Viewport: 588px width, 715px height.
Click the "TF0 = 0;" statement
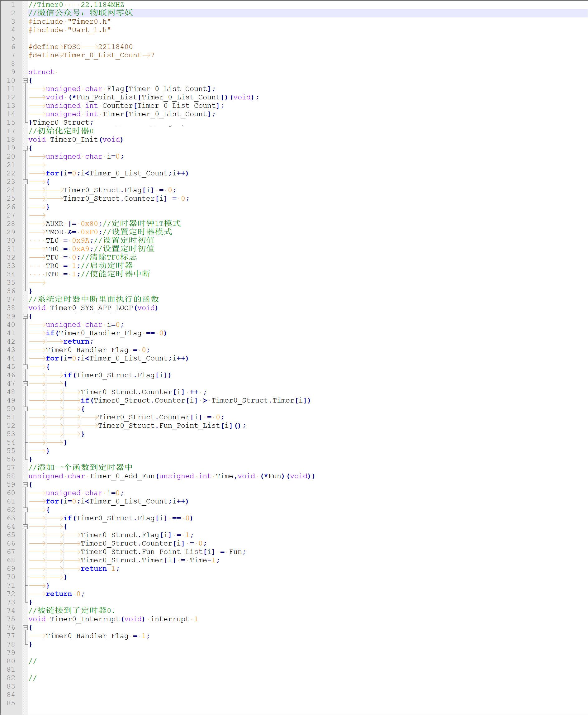click(x=63, y=257)
